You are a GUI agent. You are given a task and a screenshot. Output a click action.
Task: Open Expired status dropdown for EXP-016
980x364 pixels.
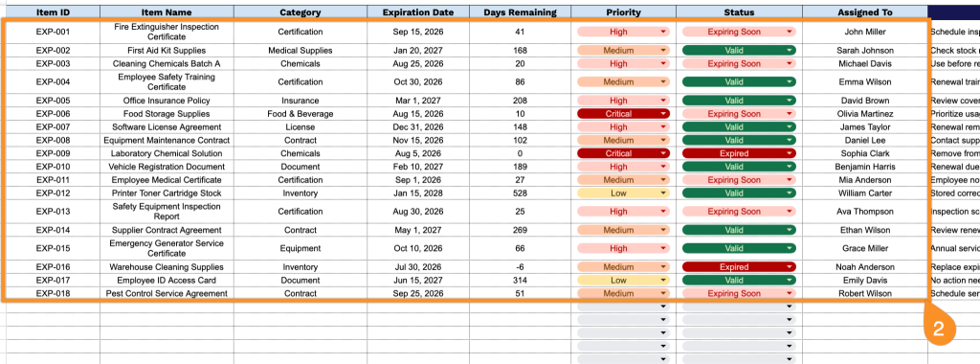739,267
